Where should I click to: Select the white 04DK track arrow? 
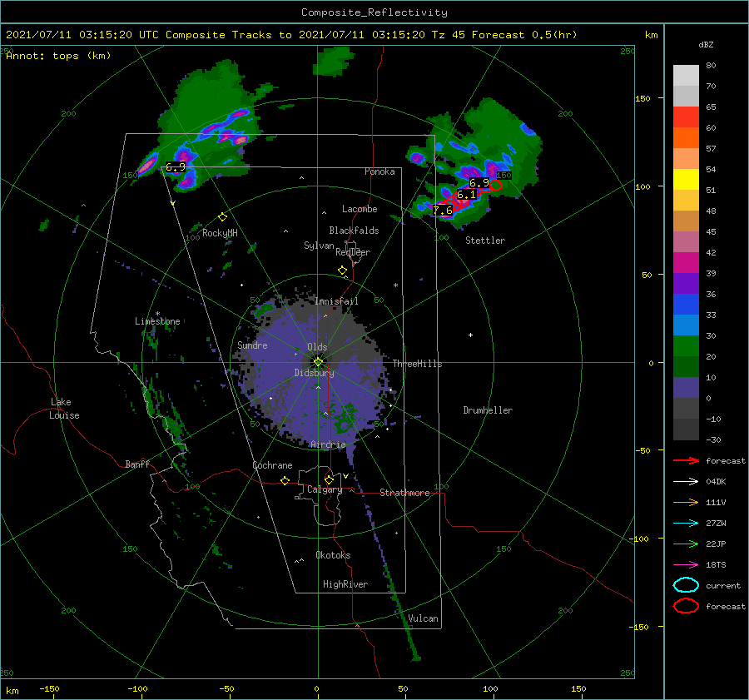click(x=686, y=482)
